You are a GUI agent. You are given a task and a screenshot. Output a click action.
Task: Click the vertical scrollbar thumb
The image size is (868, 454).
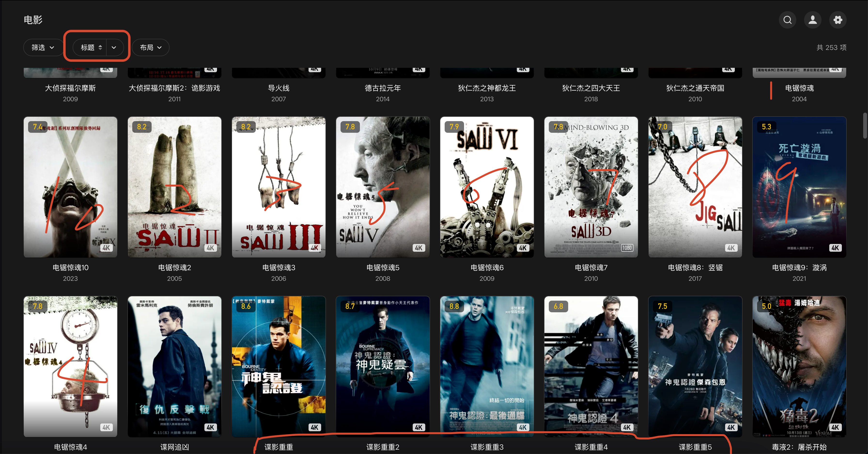(865, 125)
